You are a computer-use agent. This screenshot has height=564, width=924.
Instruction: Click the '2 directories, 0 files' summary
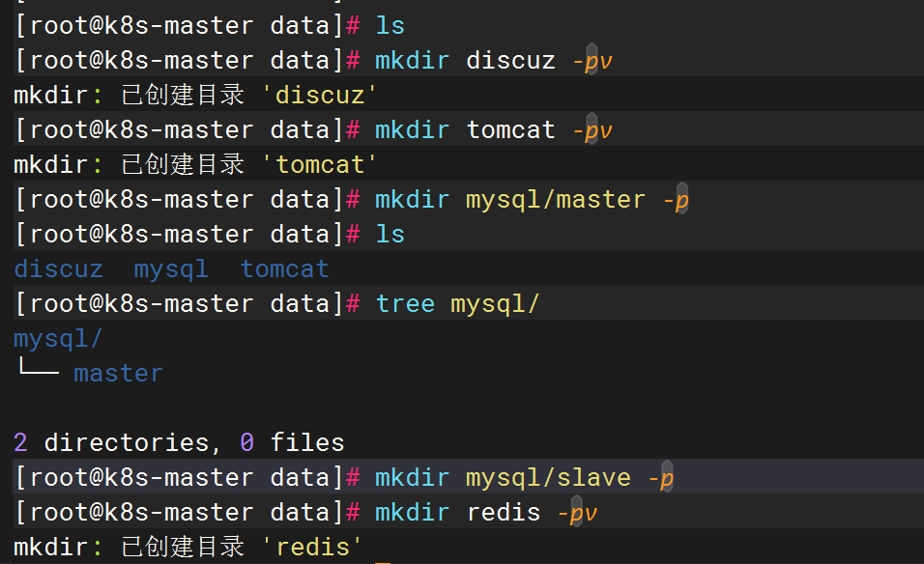point(179,442)
